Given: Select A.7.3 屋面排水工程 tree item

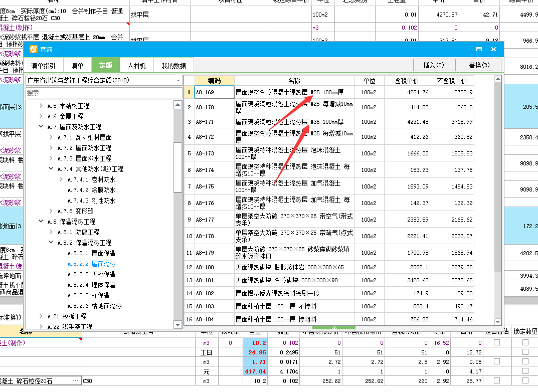Looking at the screenshot, I should tap(84, 158).
